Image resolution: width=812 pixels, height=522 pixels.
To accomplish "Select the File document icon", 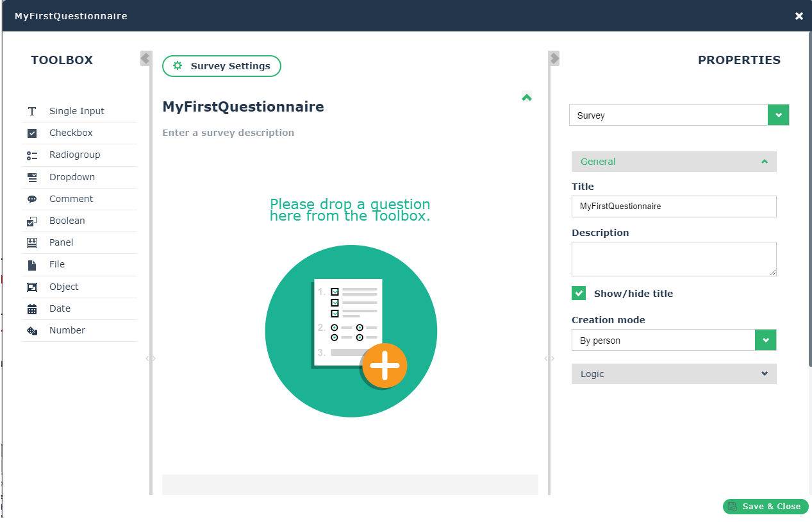I will coord(32,265).
